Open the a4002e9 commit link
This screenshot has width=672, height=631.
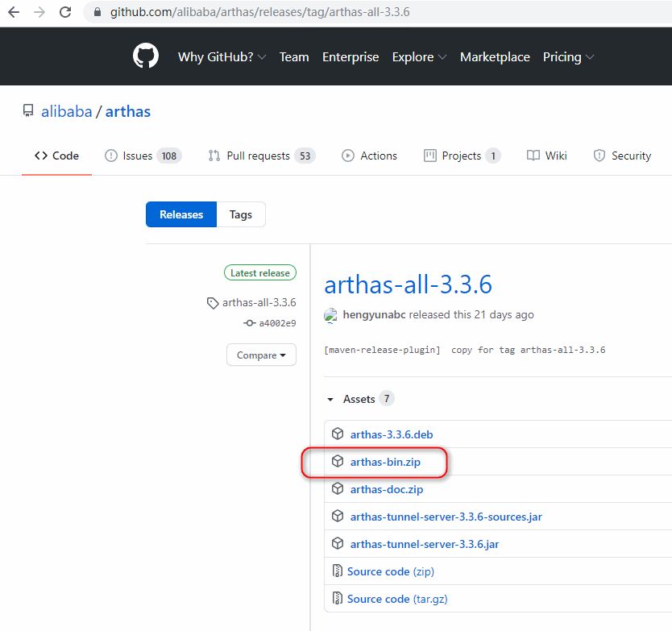(x=277, y=323)
